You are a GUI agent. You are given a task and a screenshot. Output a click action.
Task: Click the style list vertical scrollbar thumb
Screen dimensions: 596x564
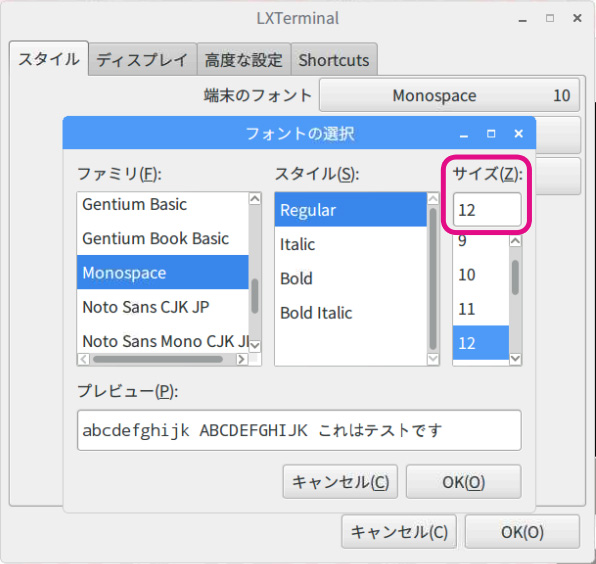click(x=433, y=279)
